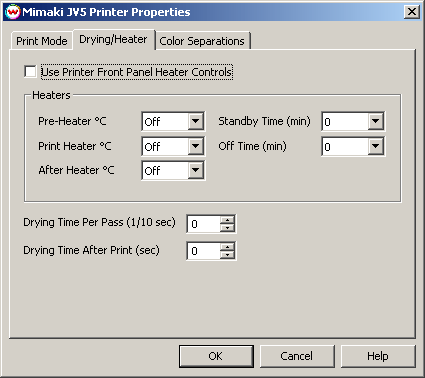Close the Printer Properties dialog
425x378 pixels.
point(412,12)
